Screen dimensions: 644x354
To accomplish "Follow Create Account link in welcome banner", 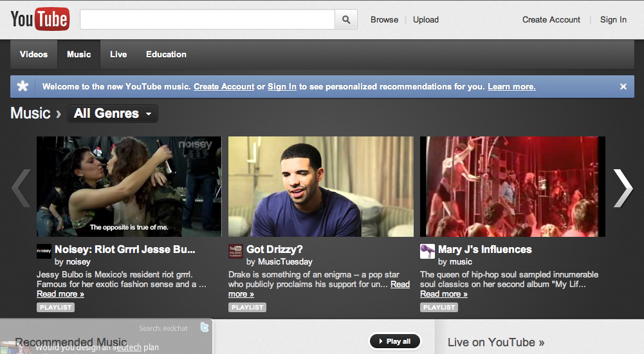I will [224, 87].
